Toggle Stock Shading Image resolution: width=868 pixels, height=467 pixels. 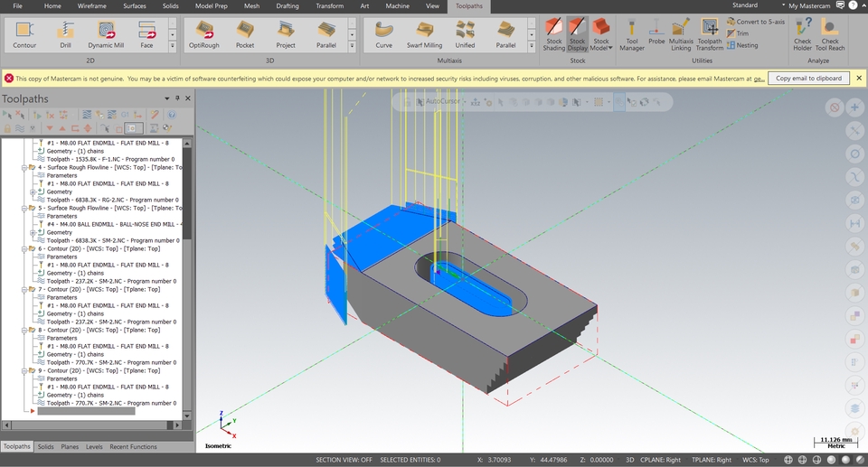553,35
